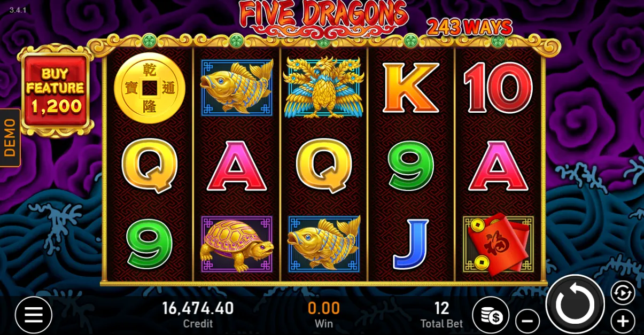Viewport: 644px width, 335px height.
Task: Click the red envelope symbol
Action: (499, 244)
